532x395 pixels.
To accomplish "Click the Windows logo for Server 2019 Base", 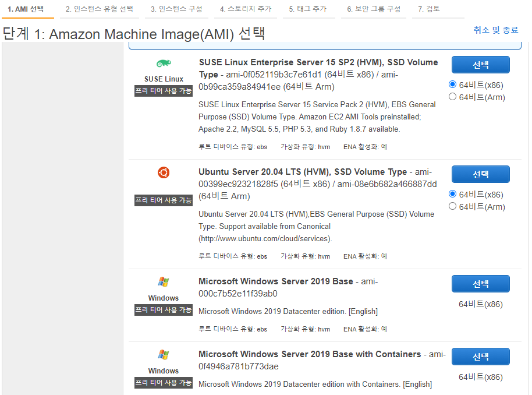I will (x=164, y=282).
